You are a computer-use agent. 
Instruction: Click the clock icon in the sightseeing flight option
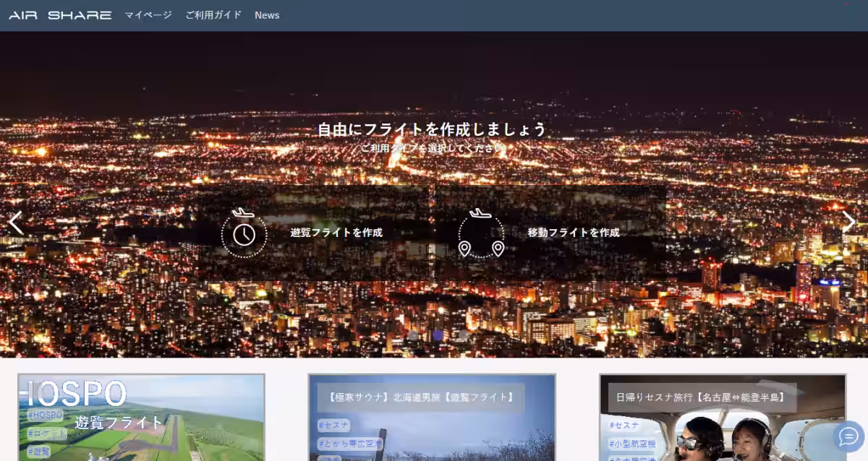pyautogui.click(x=246, y=235)
